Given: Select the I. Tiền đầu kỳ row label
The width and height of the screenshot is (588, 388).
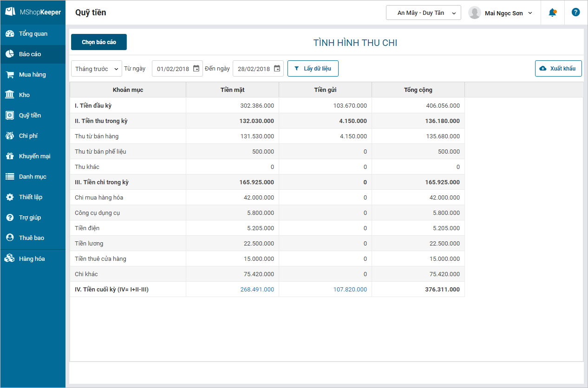Looking at the screenshot, I should coord(93,106).
